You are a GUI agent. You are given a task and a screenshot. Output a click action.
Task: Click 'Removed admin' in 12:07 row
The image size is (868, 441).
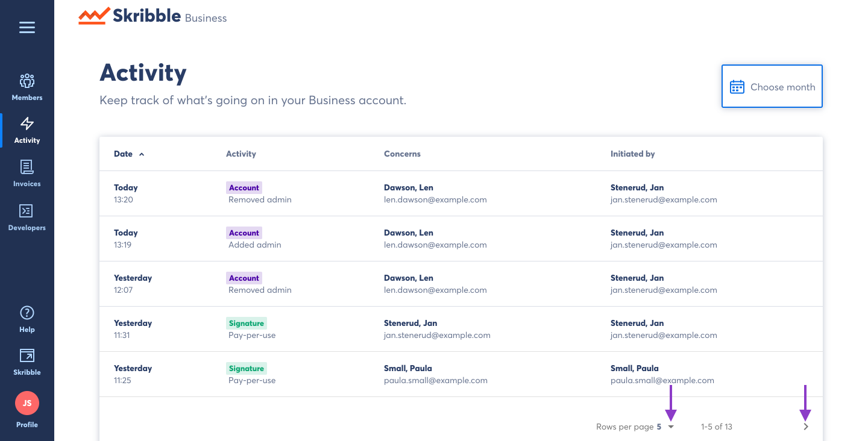[260, 290]
